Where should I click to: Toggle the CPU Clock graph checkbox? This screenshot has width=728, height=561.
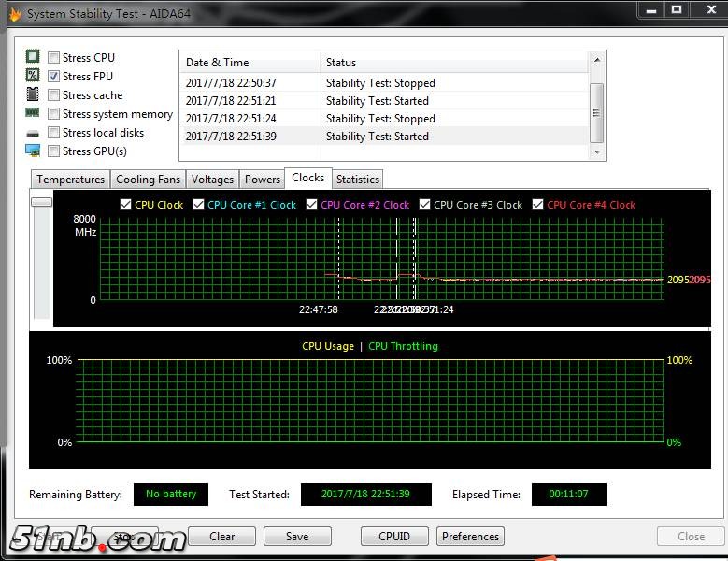125,205
